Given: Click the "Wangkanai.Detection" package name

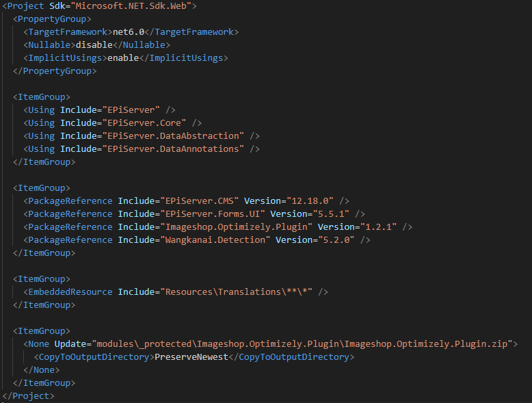Looking at the screenshot, I should (x=215, y=240).
